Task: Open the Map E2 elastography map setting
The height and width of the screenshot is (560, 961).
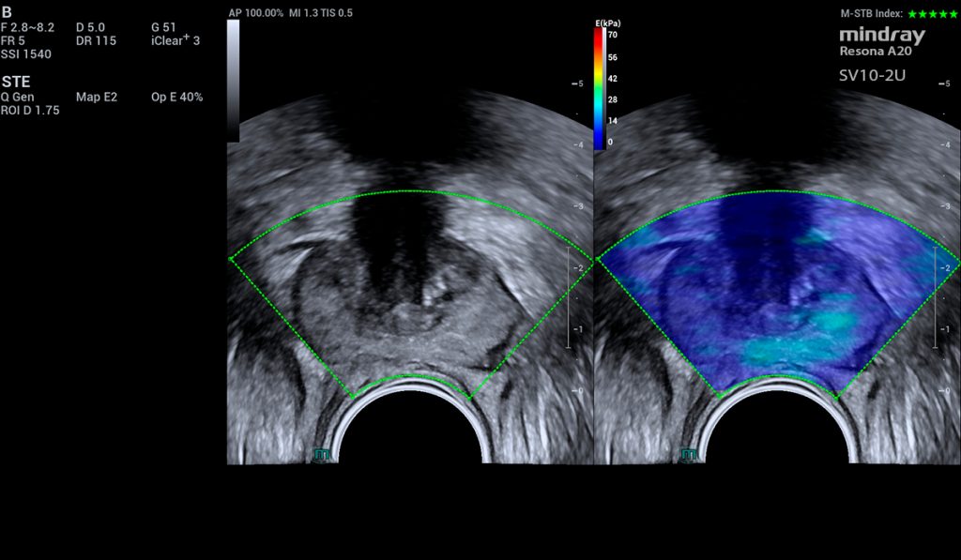Action: [x=97, y=98]
